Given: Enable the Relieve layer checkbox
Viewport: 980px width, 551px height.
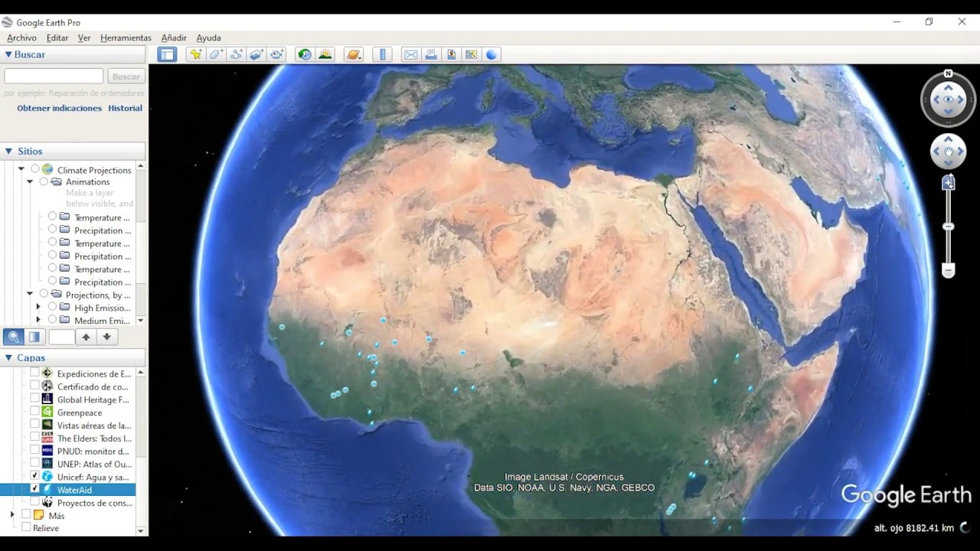Looking at the screenshot, I should [26, 528].
